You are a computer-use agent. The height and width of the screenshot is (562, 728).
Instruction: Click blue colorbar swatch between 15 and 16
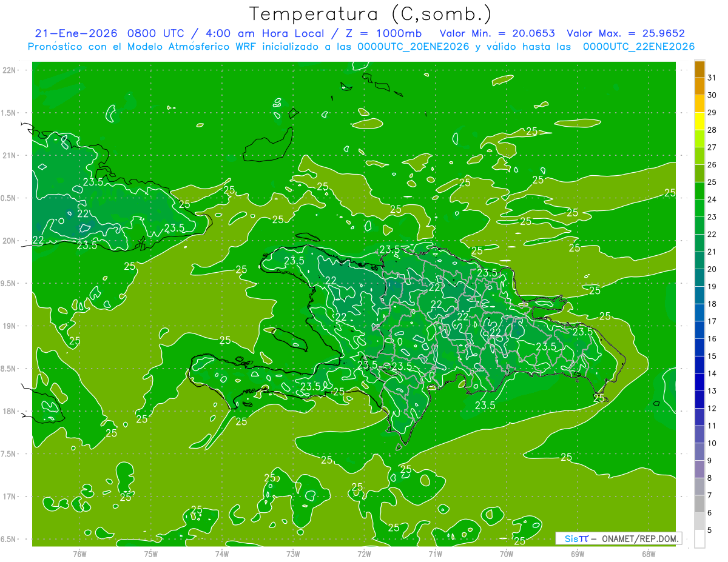coord(700,348)
